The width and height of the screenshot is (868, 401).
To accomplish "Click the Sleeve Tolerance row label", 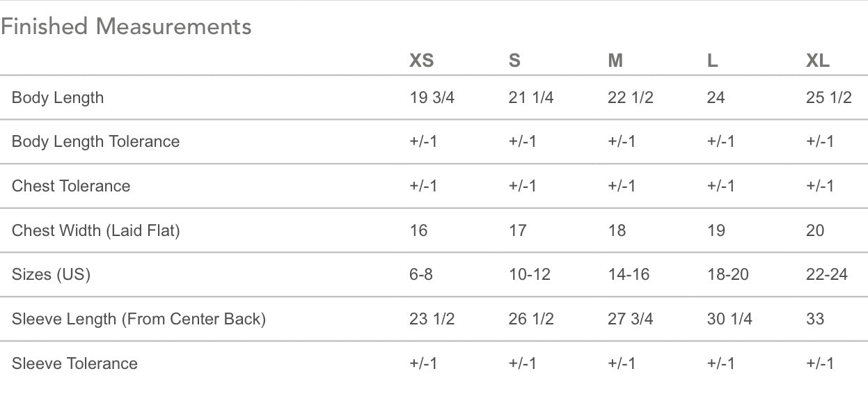I will (74, 363).
